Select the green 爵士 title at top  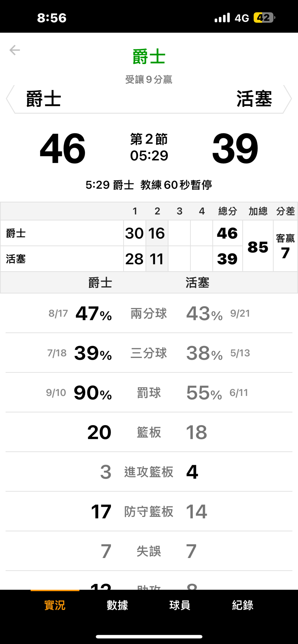pos(149,56)
